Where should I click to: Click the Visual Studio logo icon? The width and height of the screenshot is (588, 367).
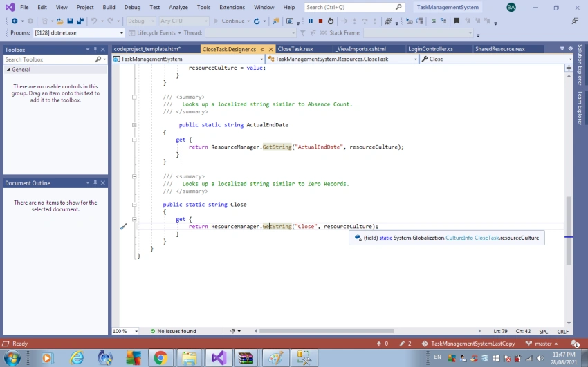click(10, 7)
